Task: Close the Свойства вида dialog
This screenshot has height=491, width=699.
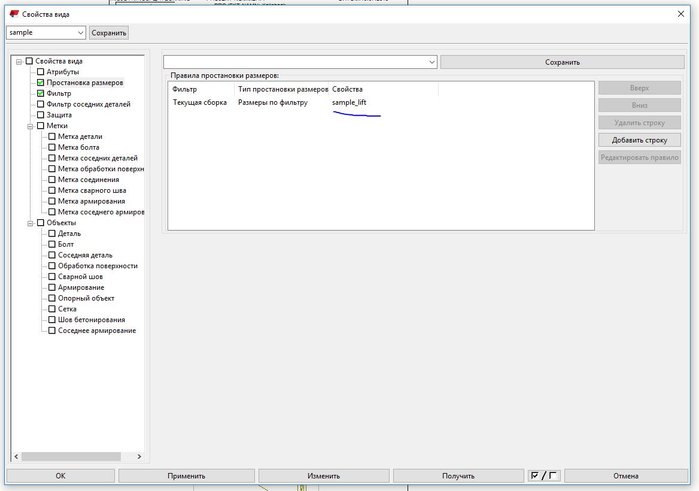Action: tap(681, 14)
